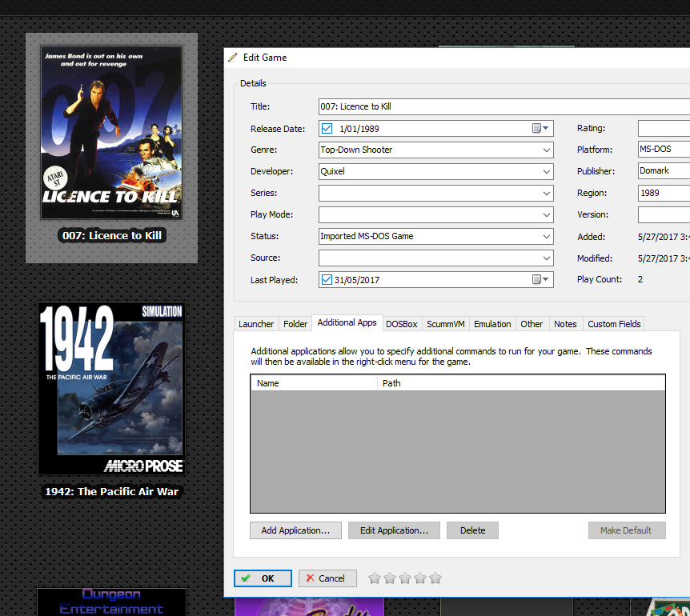Viewport: 690px width, 616px height.
Task: Click the third rating star
Action: click(405, 578)
